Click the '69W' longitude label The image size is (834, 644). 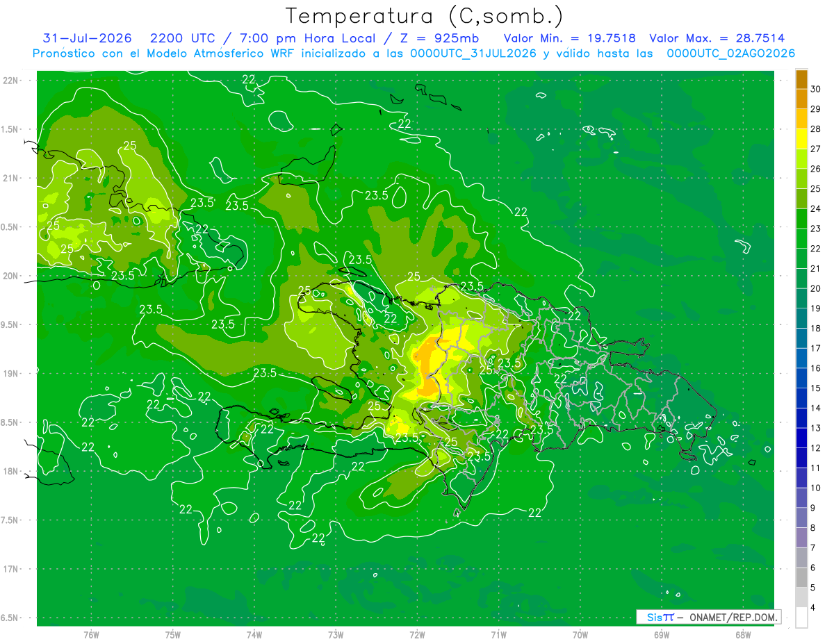click(x=661, y=634)
